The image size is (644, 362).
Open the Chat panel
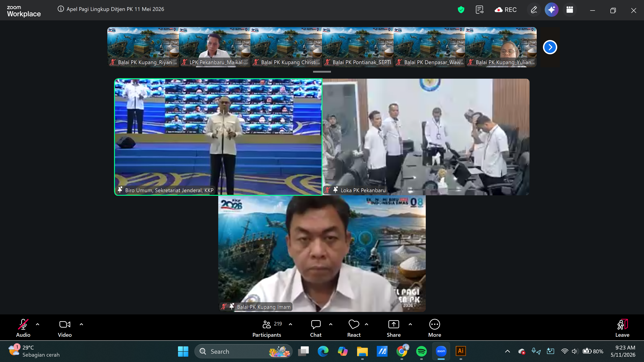[316, 328]
